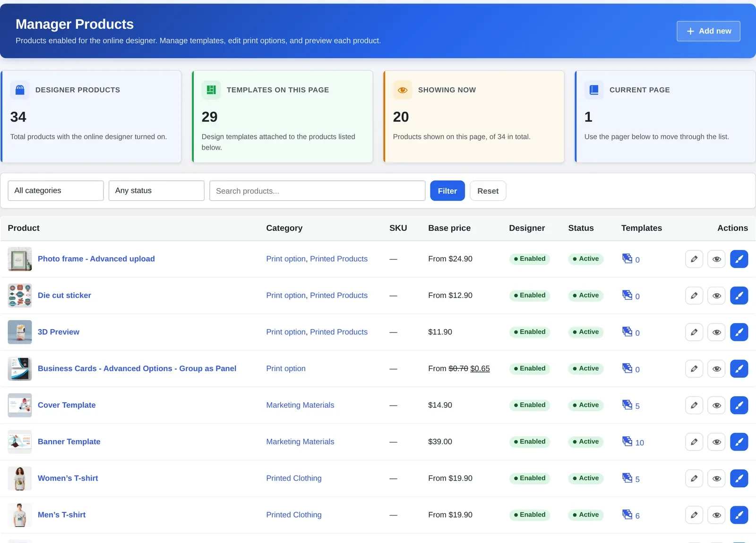Preview Business Cards via eye icon

tap(716, 369)
